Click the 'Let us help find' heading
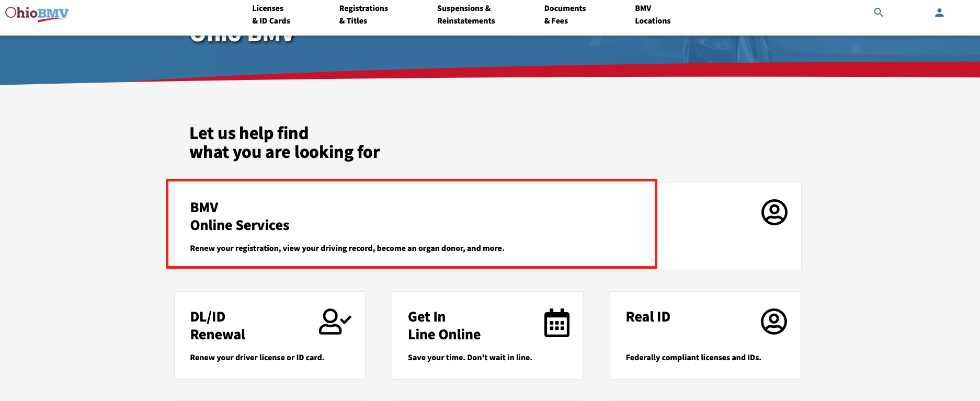This screenshot has width=980, height=401. (x=249, y=133)
